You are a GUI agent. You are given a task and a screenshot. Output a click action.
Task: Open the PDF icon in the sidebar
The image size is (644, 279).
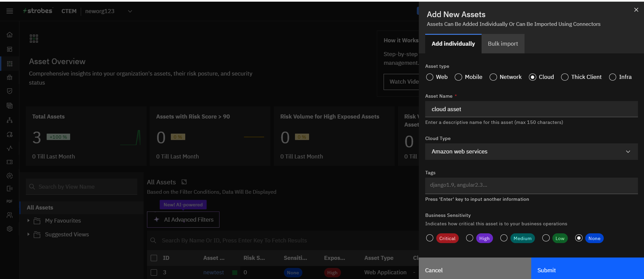point(10,201)
